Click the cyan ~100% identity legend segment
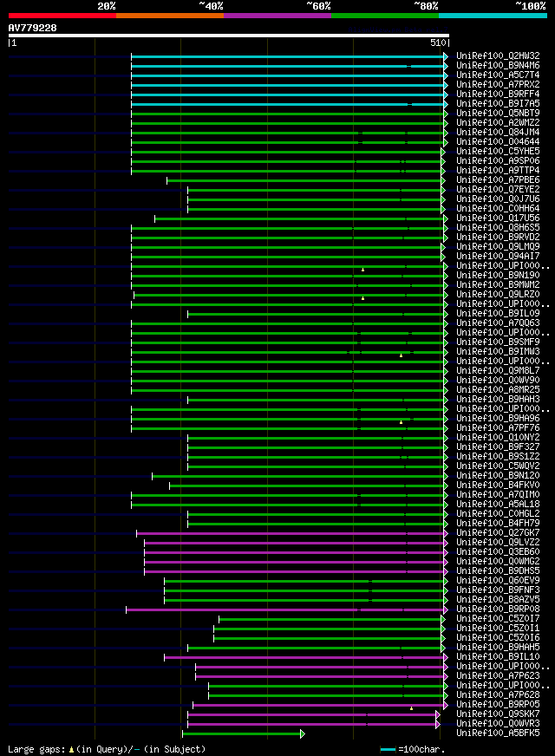Screen dimensions: 555x756 (493, 16)
